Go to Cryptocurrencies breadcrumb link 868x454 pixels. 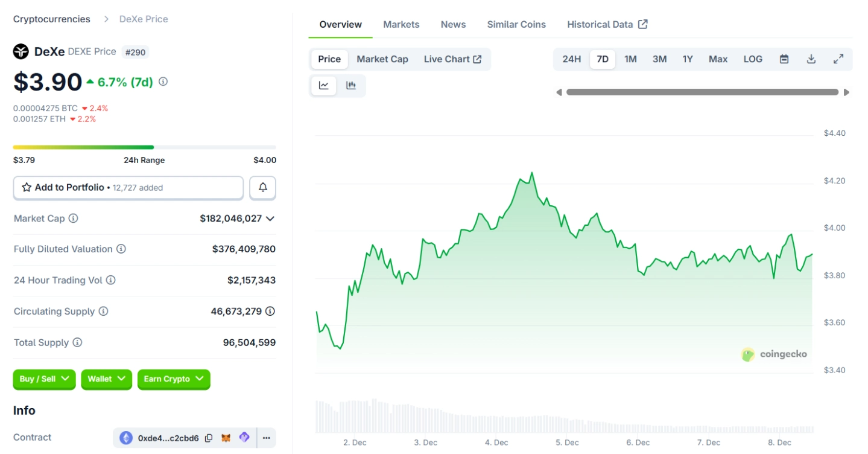[x=52, y=19]
